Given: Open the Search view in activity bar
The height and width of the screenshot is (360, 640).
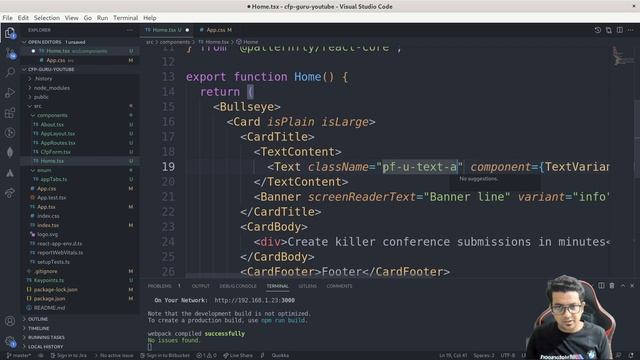Looking at the screenshot, I should point(10,73).
